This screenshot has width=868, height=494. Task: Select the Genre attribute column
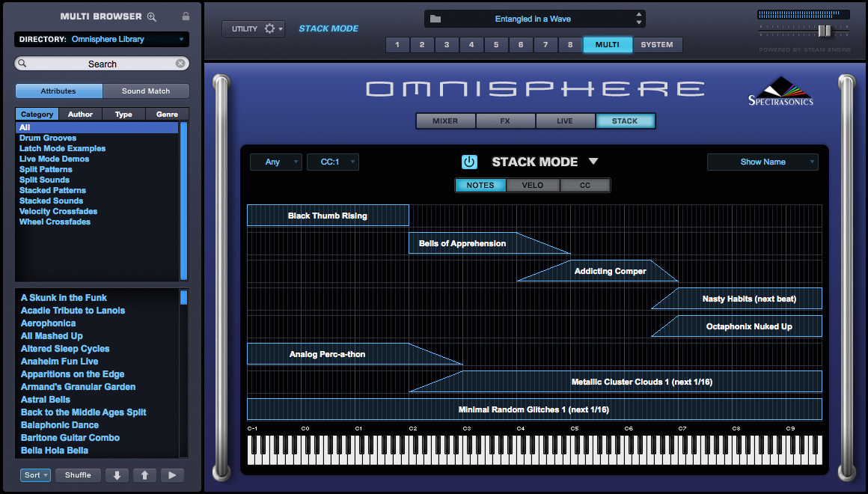[167, 114]
